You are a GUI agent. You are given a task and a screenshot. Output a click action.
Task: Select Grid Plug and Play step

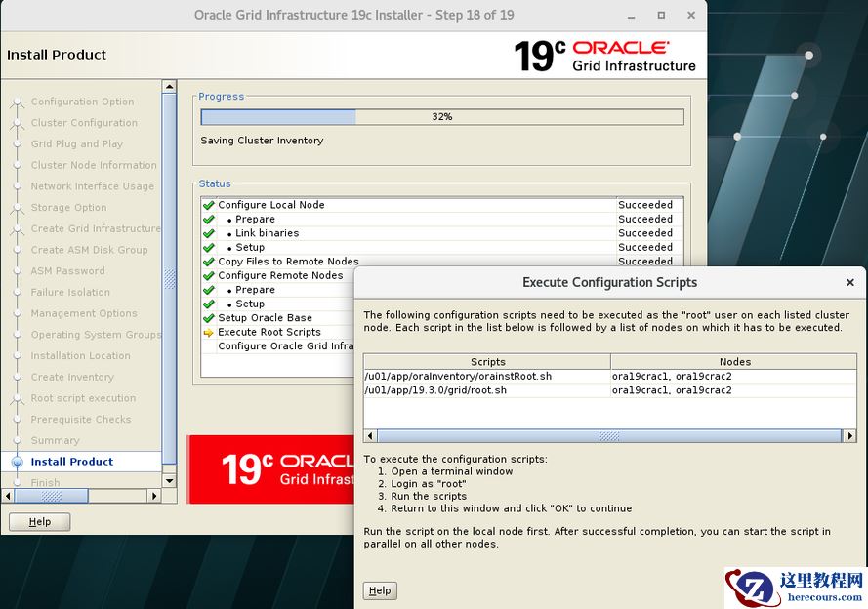(77, 143)
